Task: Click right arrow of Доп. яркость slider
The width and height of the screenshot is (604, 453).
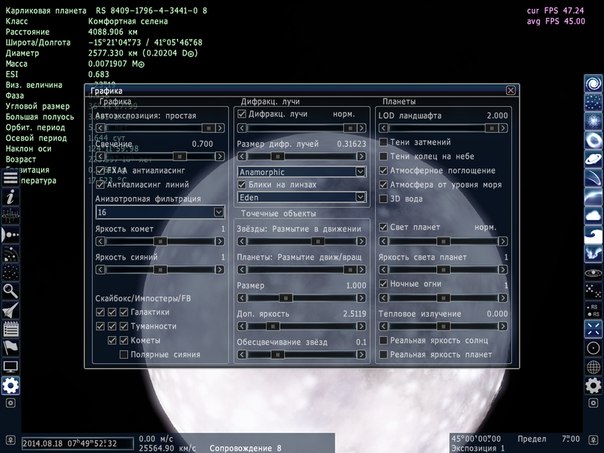Action: tap(361, 326)
